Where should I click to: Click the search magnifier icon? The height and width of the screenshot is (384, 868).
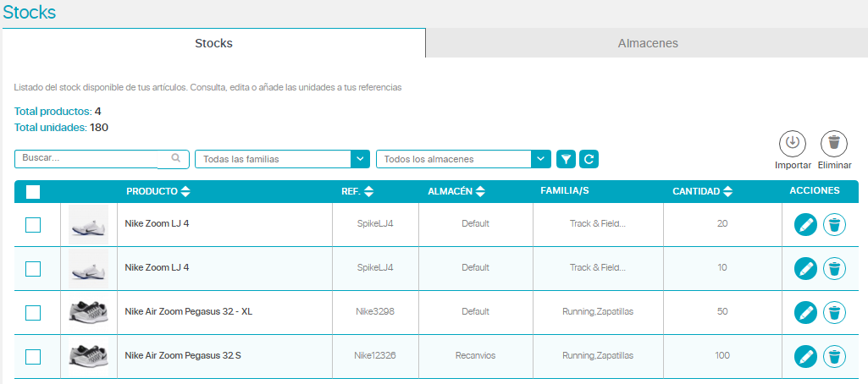click(175, 158)
